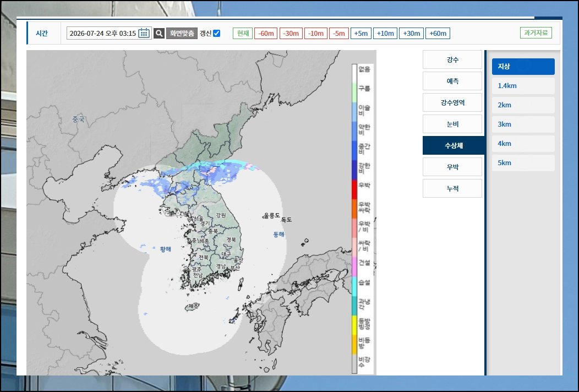Click the 동해 sea label

pyautogui.click(x=279, y=234)
